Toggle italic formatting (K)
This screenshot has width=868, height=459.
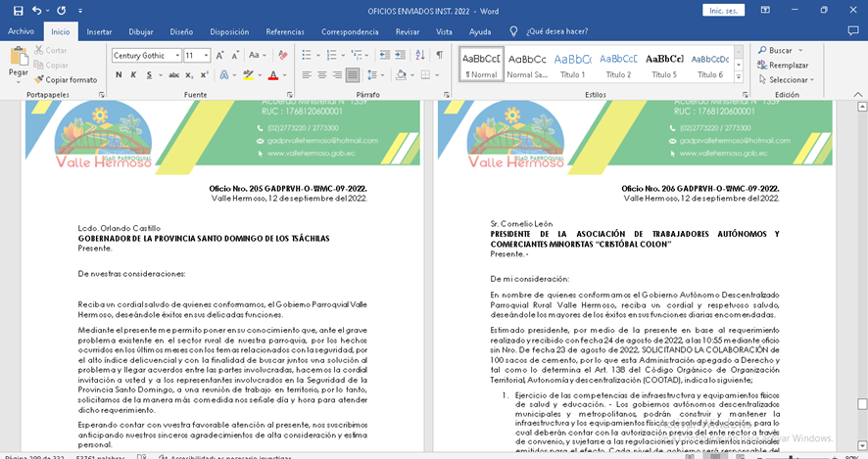(x=135, y=75)
